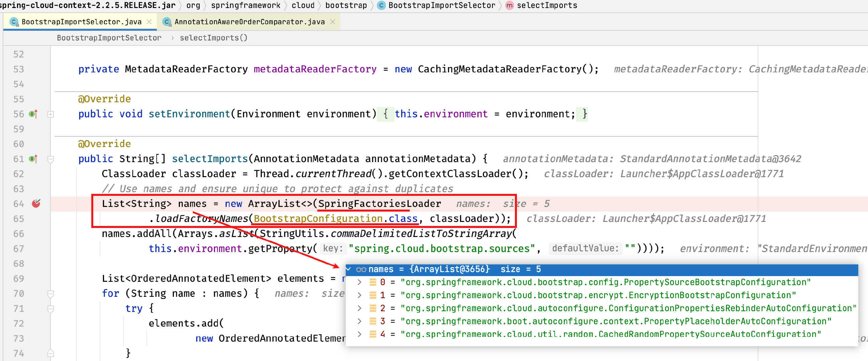
Task: Collapse selectImports method fold on line 61
Action: click(50, 159)
